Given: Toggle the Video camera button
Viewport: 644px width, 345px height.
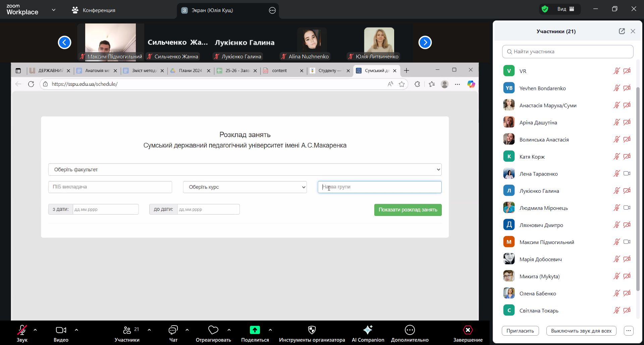Looking at the screenshot, I should coord(61,330).
